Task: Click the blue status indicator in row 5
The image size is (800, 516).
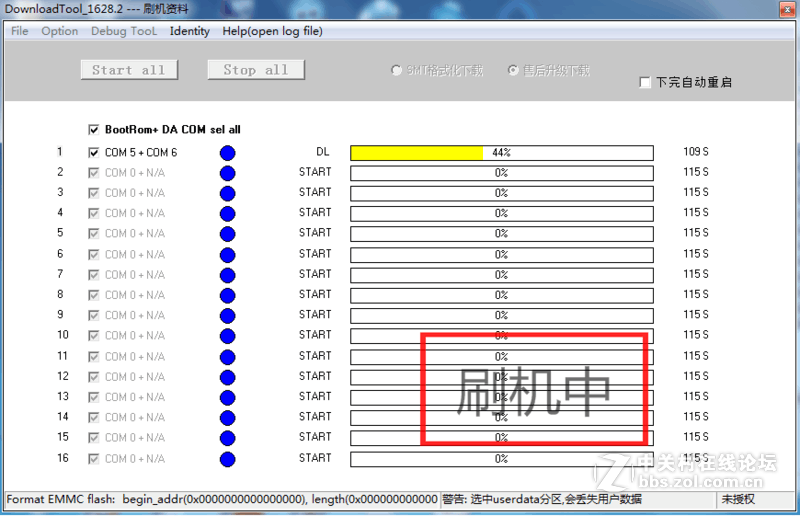Action: [x=228, y=234]
